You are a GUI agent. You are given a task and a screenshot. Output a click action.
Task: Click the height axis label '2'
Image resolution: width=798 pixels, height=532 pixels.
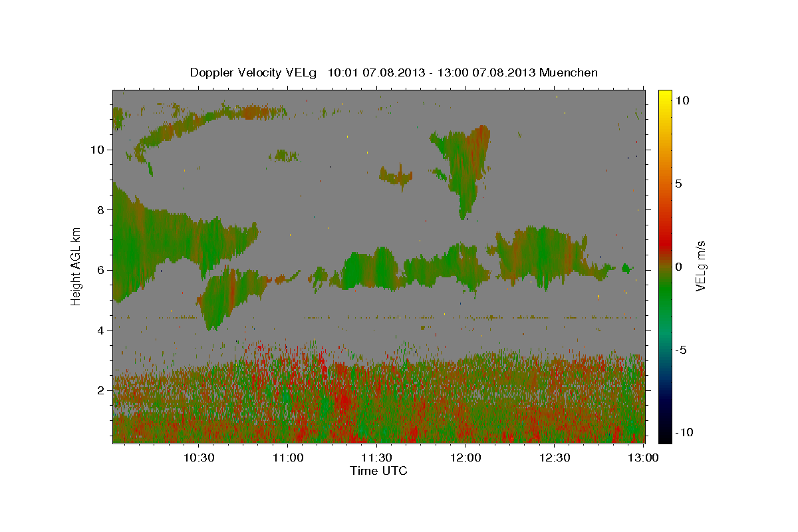[100, 390]
